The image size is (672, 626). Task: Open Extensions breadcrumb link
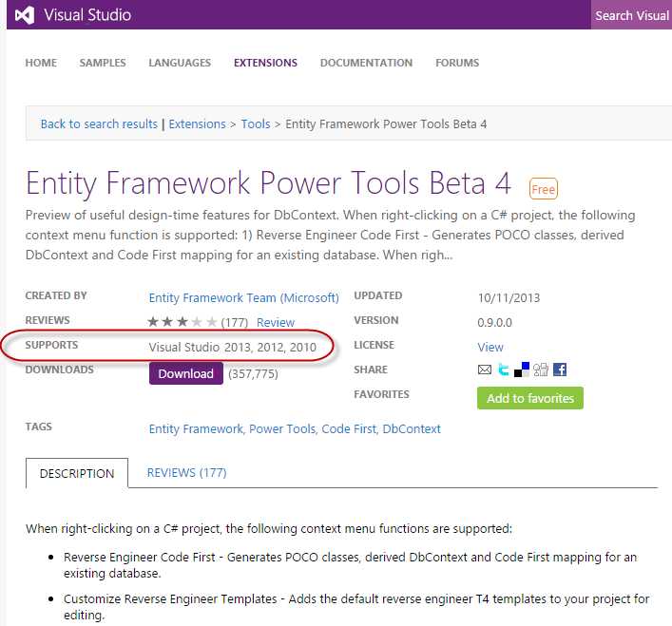(x=197, y=123)
